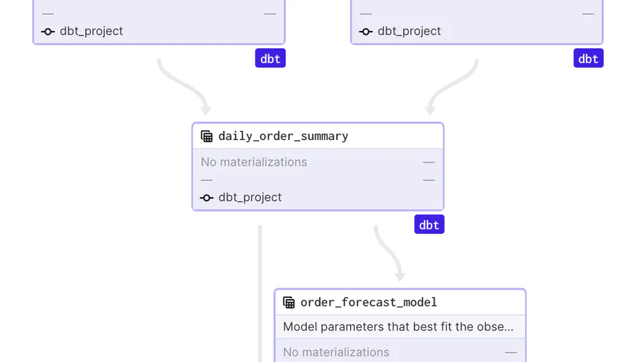Select edge from left node into daily_order_summary
Viewport: 644px width, 362px height.
pyautogui.click(x=180, y=86)
